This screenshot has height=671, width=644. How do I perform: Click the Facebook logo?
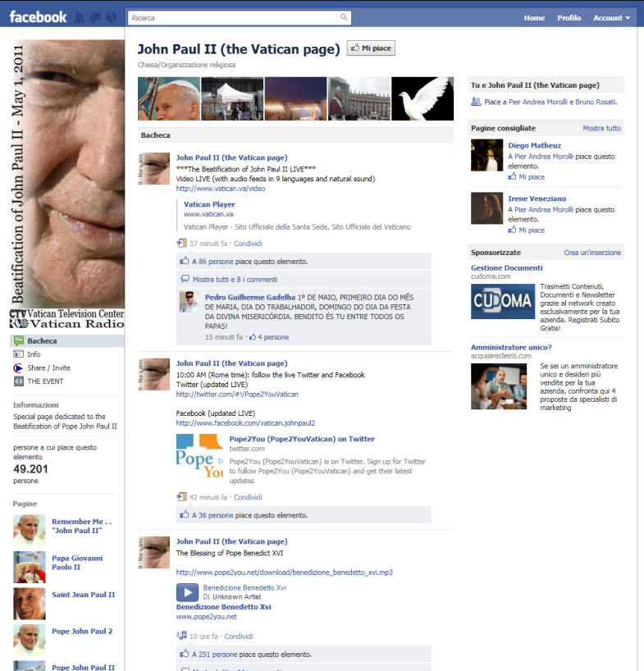point(38,17)
